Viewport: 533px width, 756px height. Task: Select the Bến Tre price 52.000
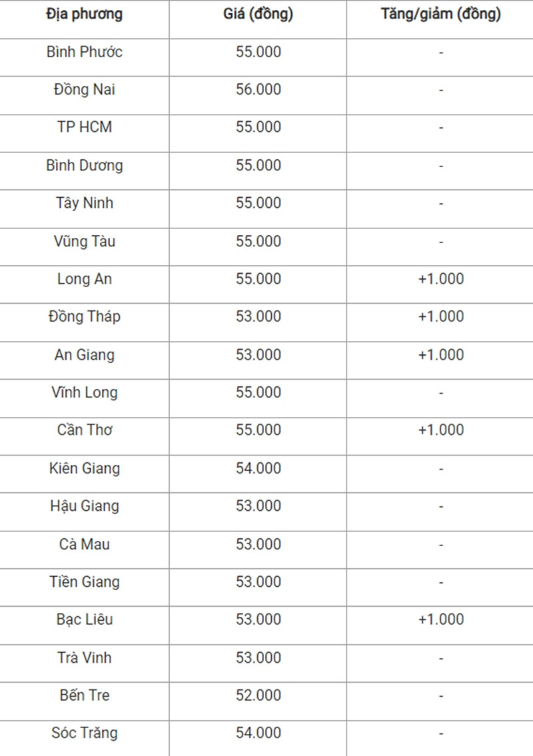pos(258,695)
